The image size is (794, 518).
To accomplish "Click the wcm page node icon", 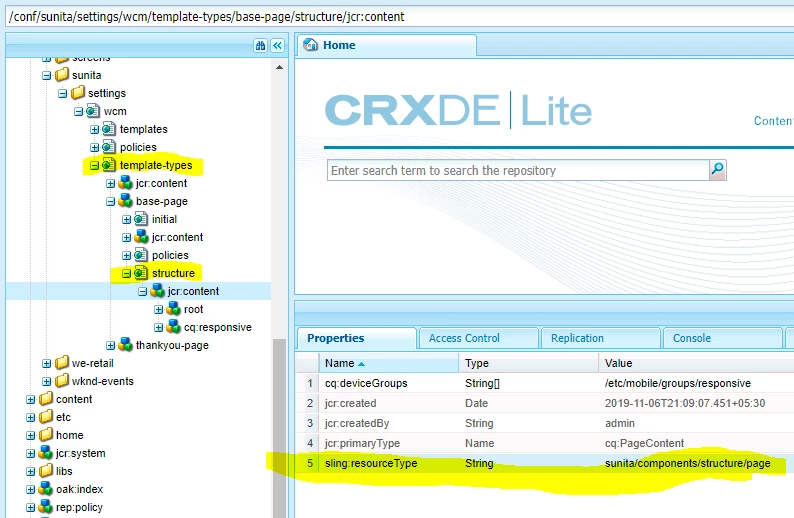I will click(93, 111).
